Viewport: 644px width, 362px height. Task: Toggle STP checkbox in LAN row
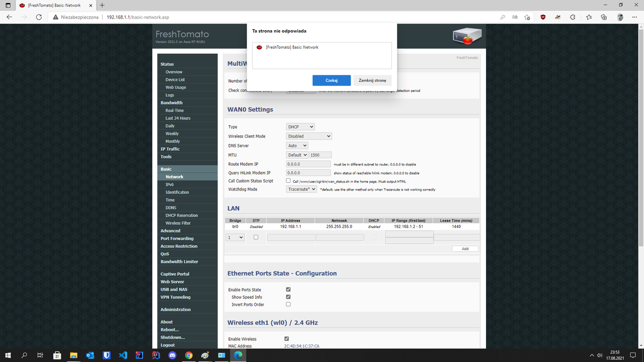pos(256,237)
